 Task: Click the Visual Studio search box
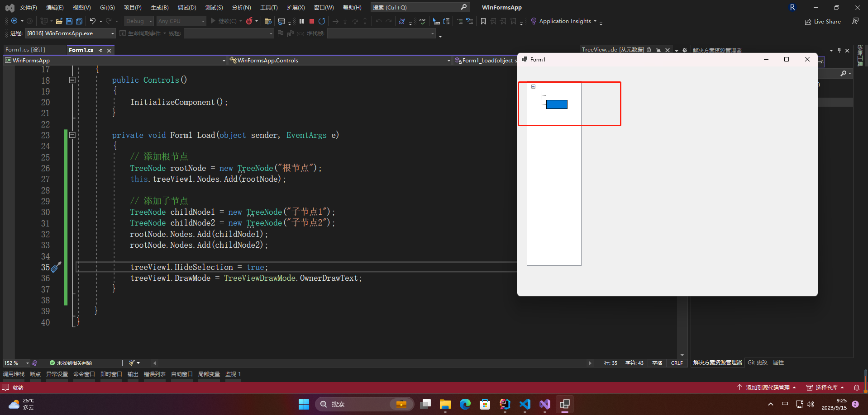(420, 7)
